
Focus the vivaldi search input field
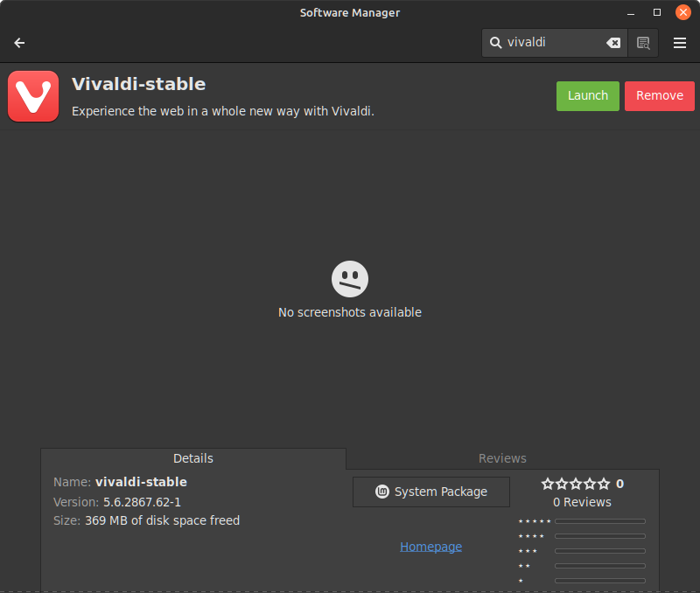point(554,43)
